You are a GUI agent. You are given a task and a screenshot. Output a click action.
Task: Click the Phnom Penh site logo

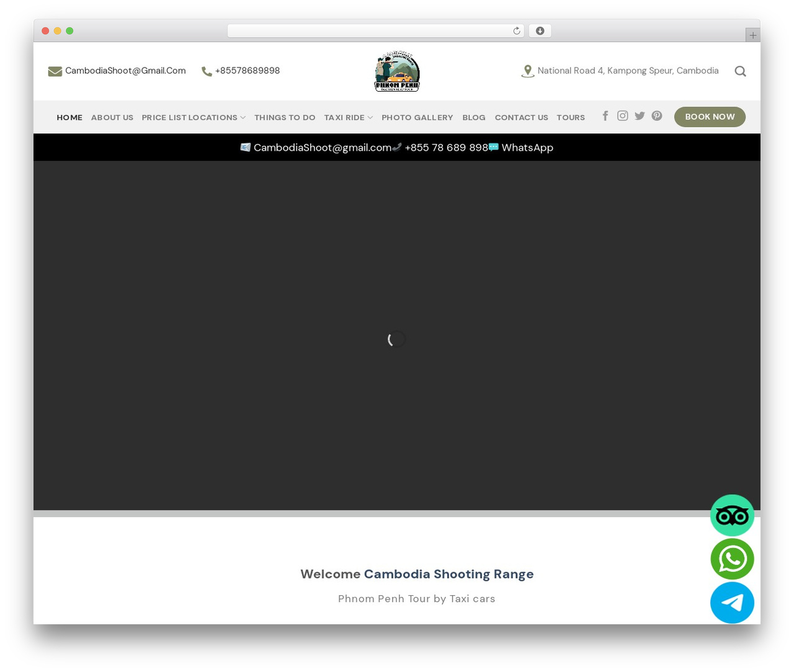(397, 71)
